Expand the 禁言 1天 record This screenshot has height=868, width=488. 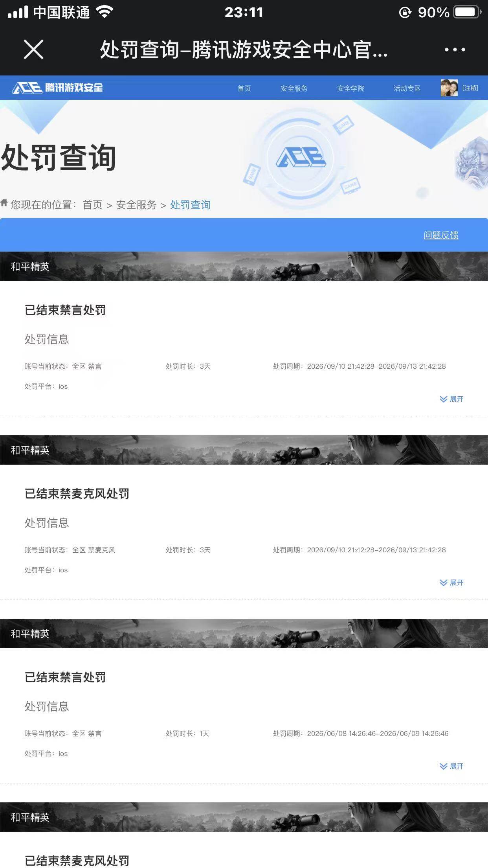pos(451,766)
